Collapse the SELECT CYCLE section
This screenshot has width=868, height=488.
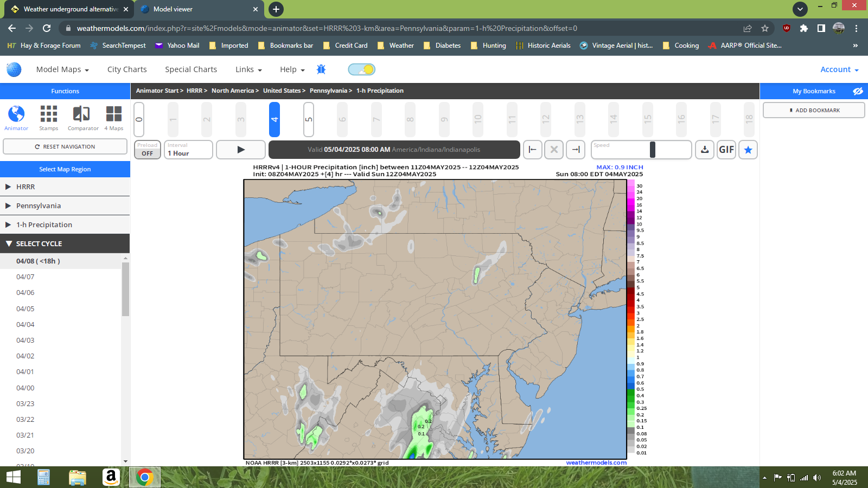coord(65,243)
